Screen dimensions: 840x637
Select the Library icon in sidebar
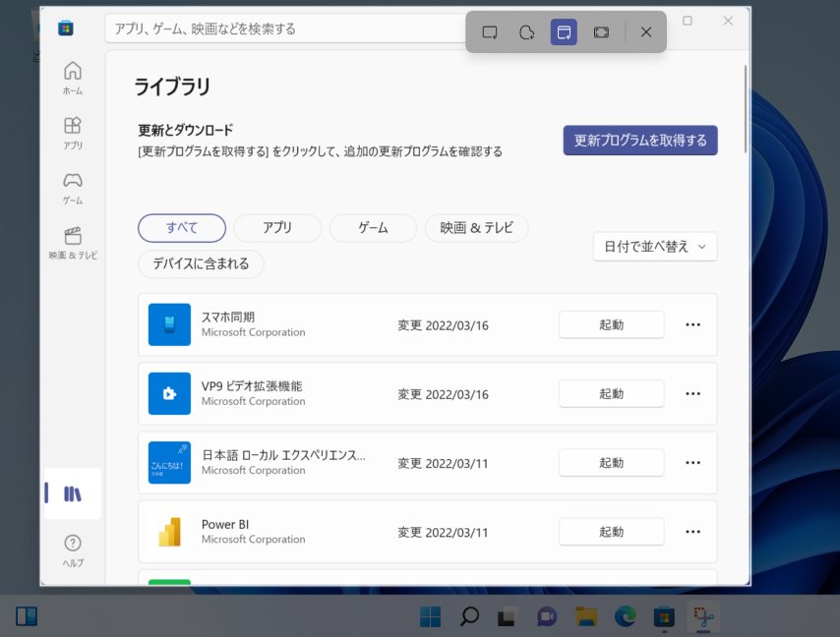click(73, 493)
